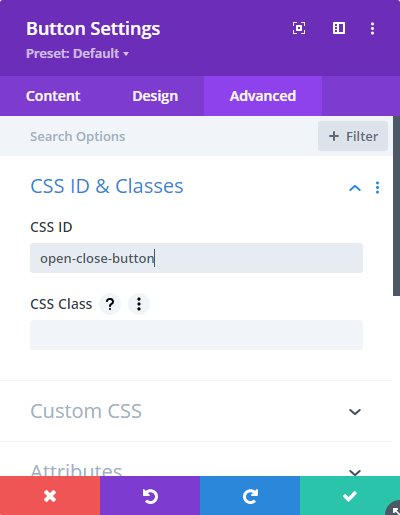
Task: Discard changes with red X button
Action: coord(50,496)
